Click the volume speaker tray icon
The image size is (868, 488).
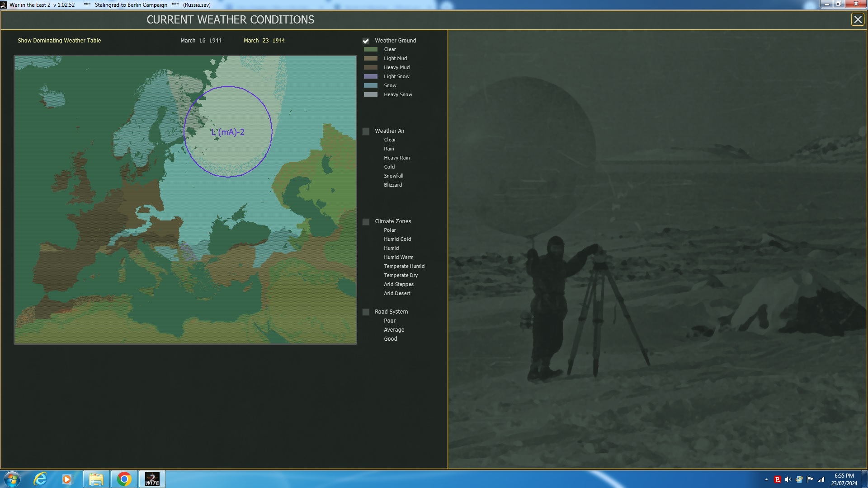tap(788, 480)
